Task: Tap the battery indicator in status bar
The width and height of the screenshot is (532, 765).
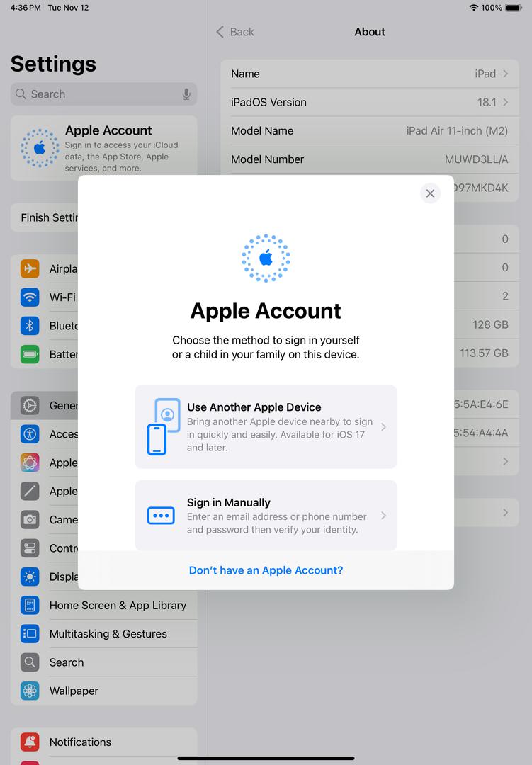Action: 514,8
